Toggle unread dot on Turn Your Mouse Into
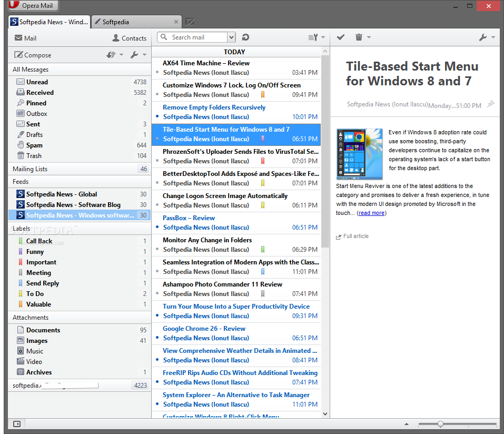This screenshot has height=434, width=504. (x=157, y=315)
